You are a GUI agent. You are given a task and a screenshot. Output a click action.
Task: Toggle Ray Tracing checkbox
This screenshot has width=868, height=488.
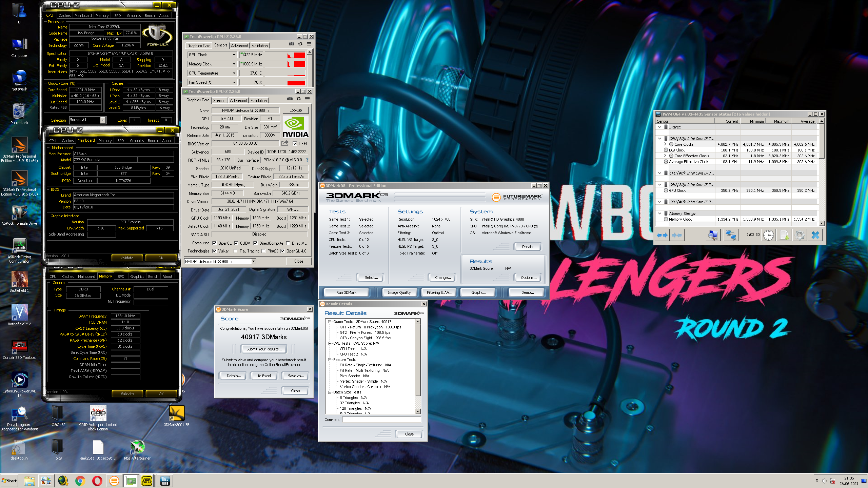pyautogui.click(x=236, y=251)
